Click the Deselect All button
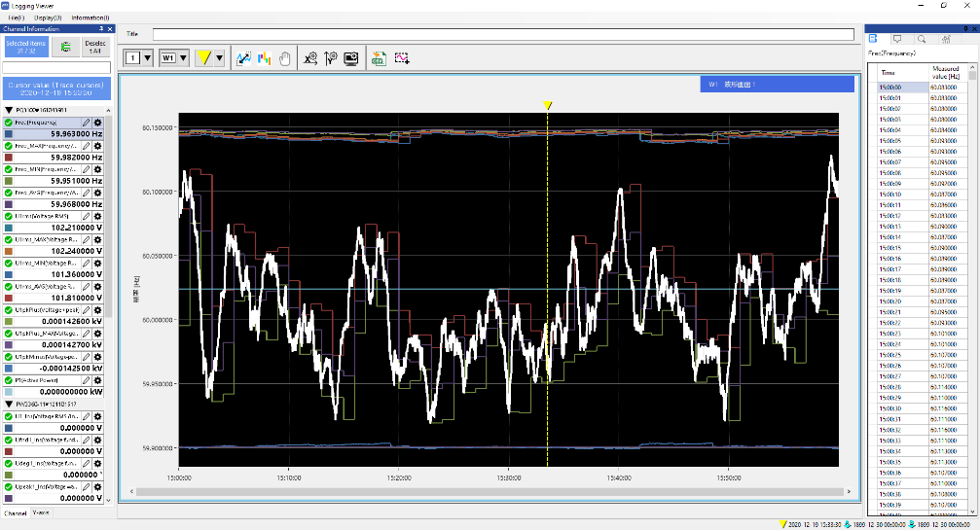980x530 pixels. point(95,47)
